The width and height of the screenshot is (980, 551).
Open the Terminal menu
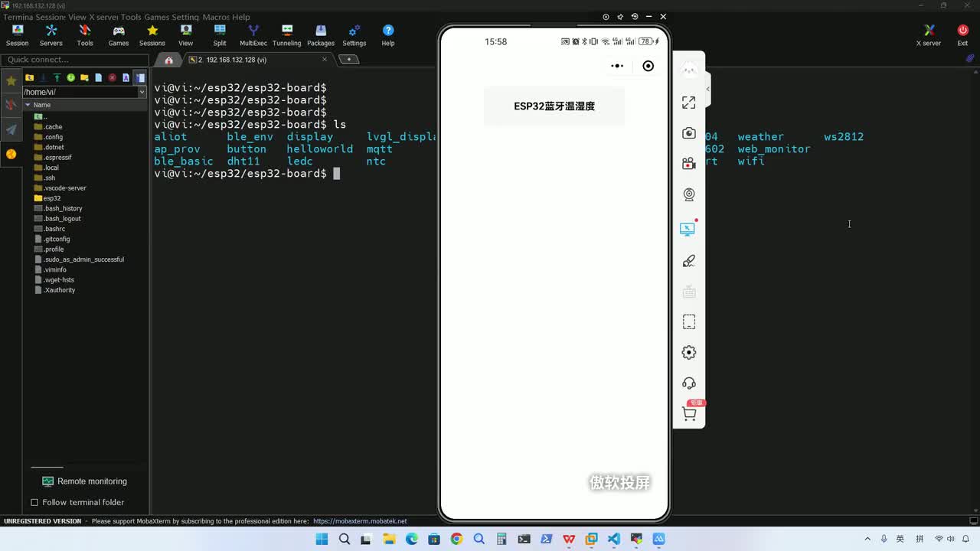(19, 17)
